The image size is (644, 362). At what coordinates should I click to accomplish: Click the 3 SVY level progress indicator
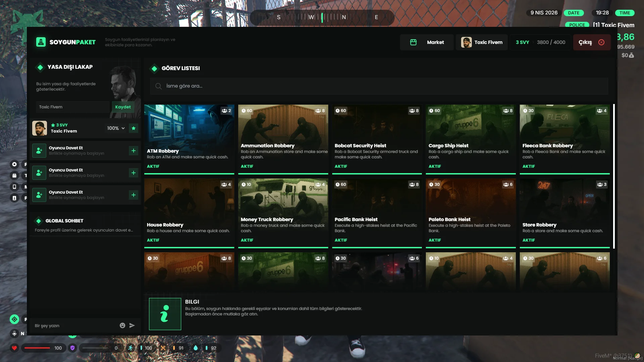(540, 42)
